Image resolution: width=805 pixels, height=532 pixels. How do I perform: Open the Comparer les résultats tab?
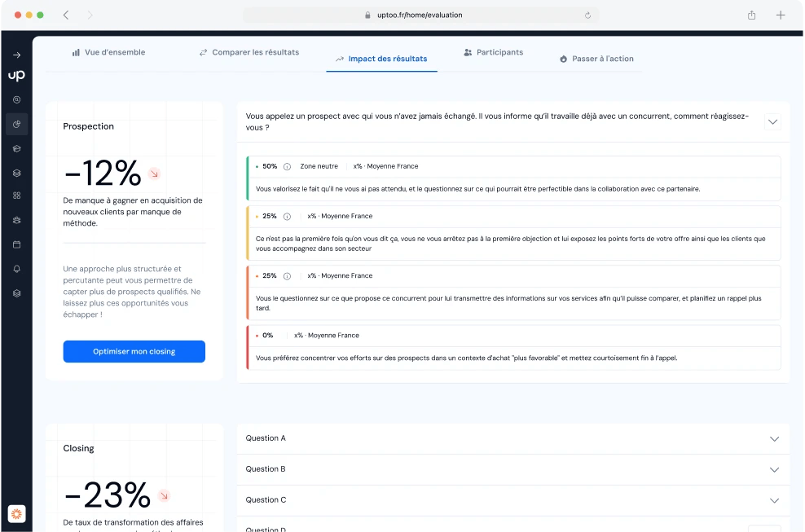249,52
